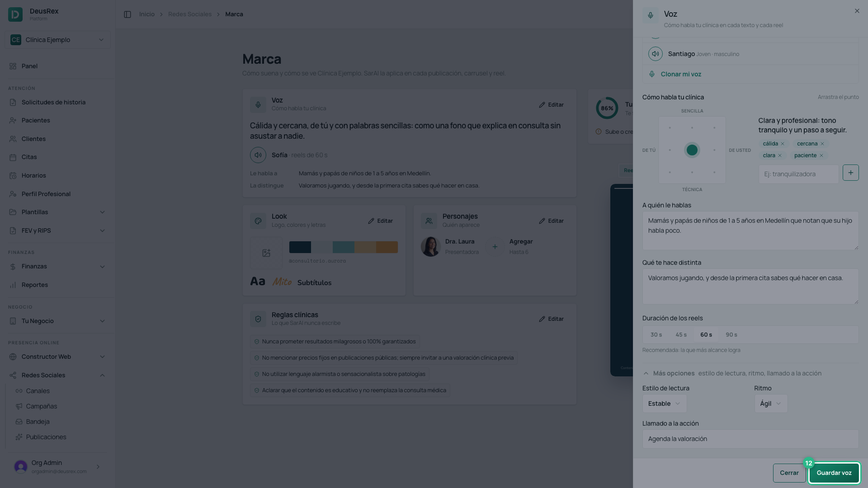The width and height of the screenshot is (868, 488).
Task: Close the Voz panel with X
Action: click(x=857, y=11)
